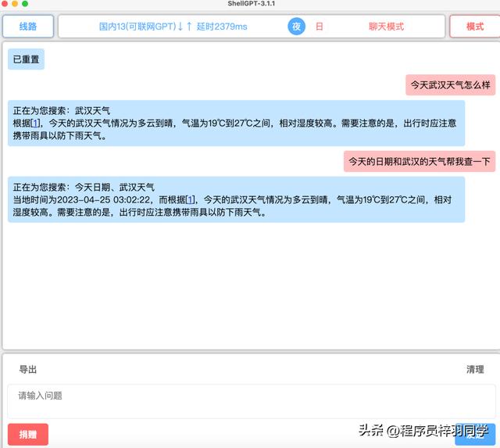Viewport: 500px width, 448px height.
Task: Click the red 捐赠 donate button
Action: 28,434
